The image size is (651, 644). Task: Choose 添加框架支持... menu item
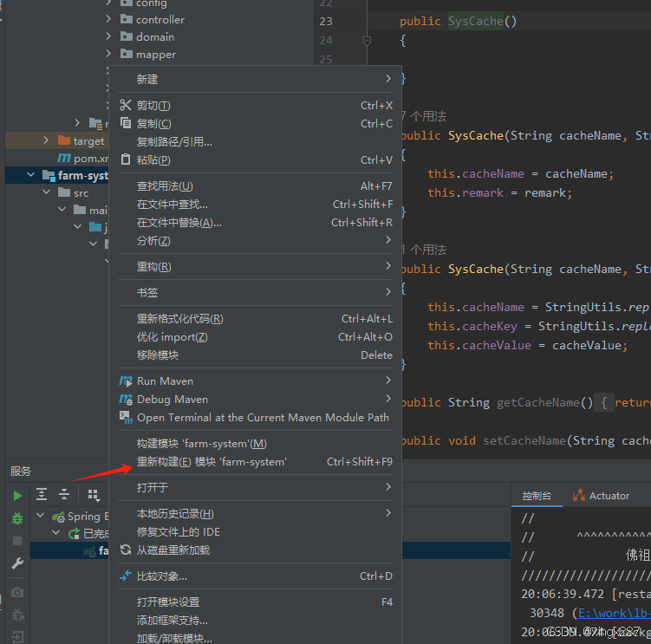tap(256, 620)
